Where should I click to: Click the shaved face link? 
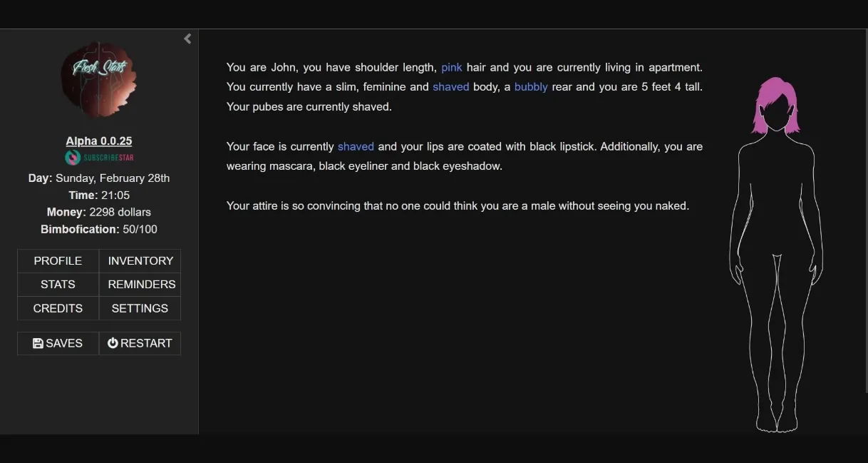356,146
